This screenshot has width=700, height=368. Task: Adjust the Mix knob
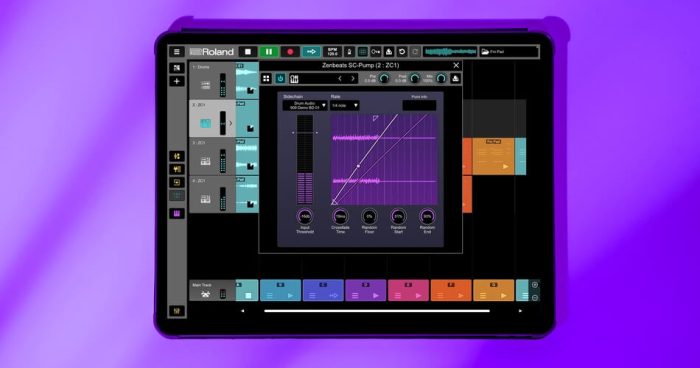tap(441, 79)
